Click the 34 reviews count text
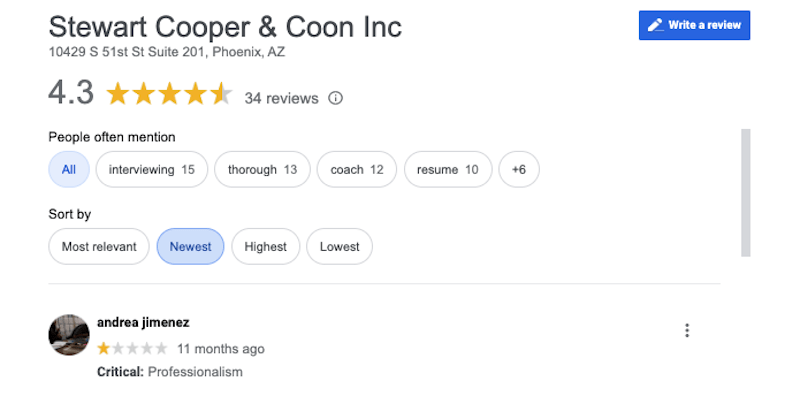The width and height of the screenshot is (800, 396). click(x=281, y=98)
